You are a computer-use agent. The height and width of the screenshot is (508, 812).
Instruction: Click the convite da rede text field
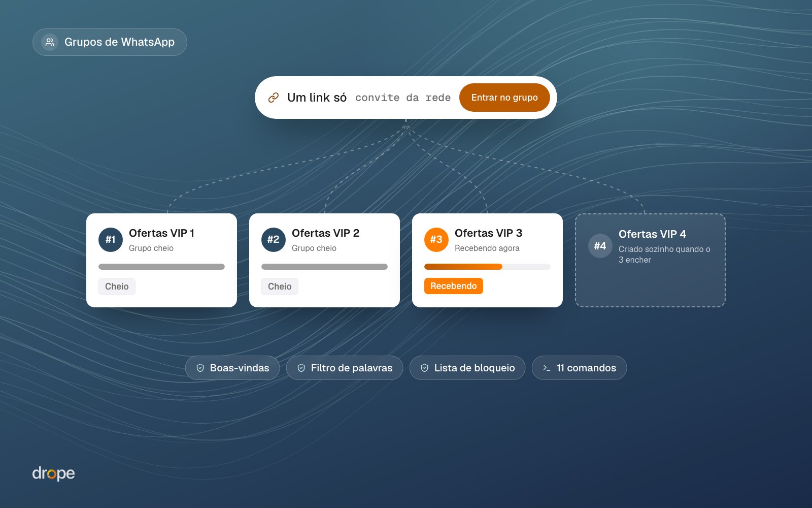tap(403, 98)
